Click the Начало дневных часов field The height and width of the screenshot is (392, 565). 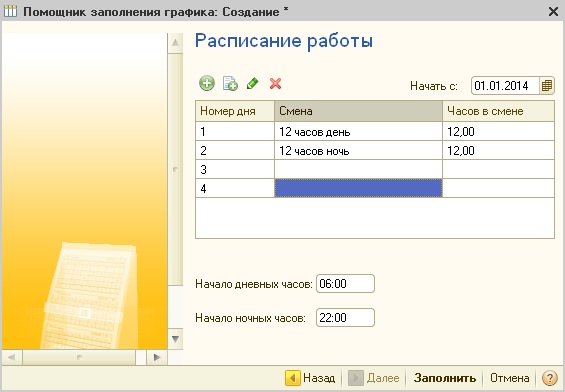pyautogui.click(x=345, y=284)
